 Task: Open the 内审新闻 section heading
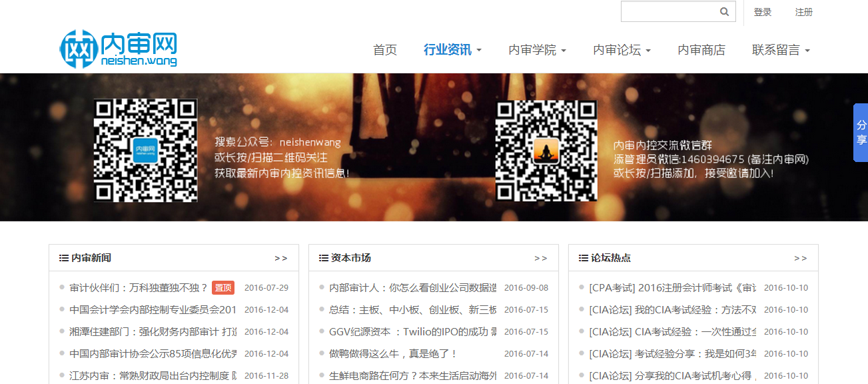tap(91, 258)
